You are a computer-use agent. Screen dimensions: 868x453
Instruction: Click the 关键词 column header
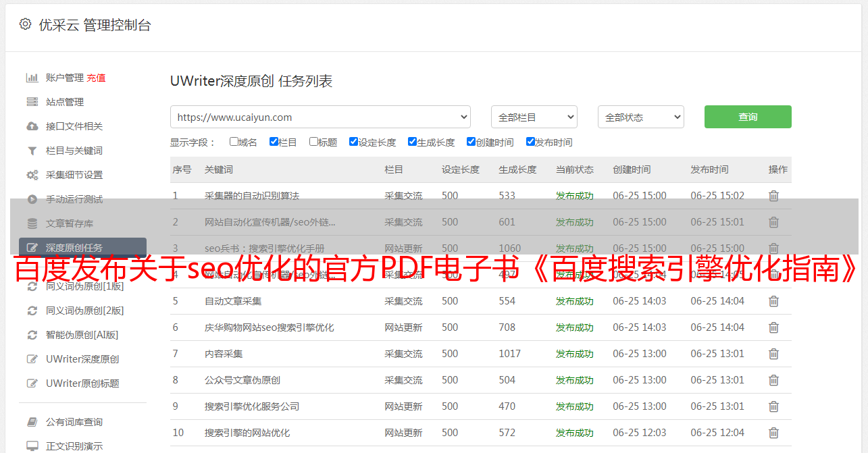[219, 169]
